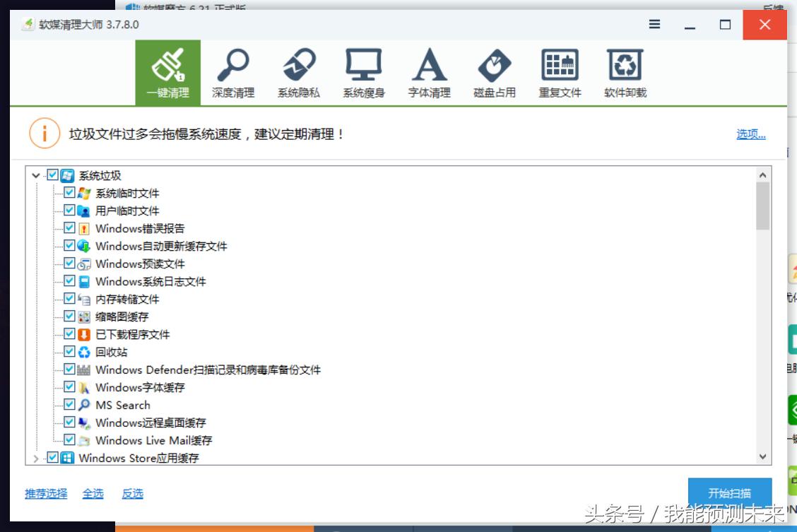Click the MS Search list entry
Image resolution: width=797 pixels, height=532 pixels.
click(124, 405)
